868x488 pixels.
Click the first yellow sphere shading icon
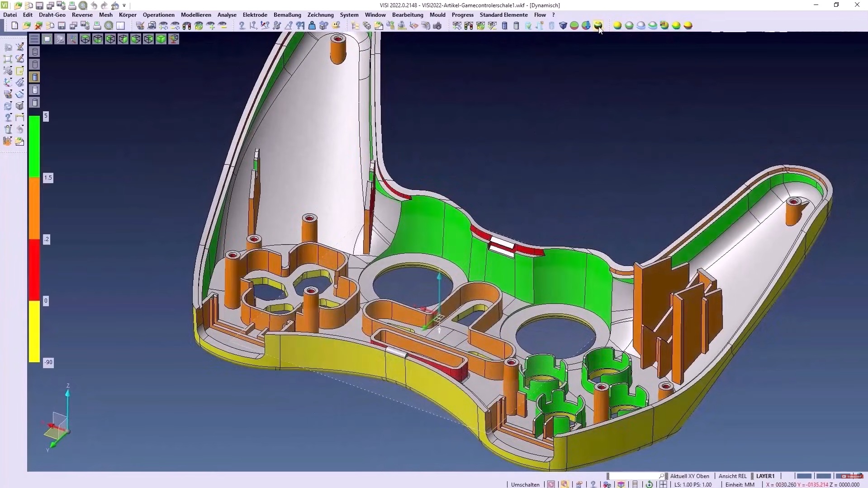[x=617, y=26]
